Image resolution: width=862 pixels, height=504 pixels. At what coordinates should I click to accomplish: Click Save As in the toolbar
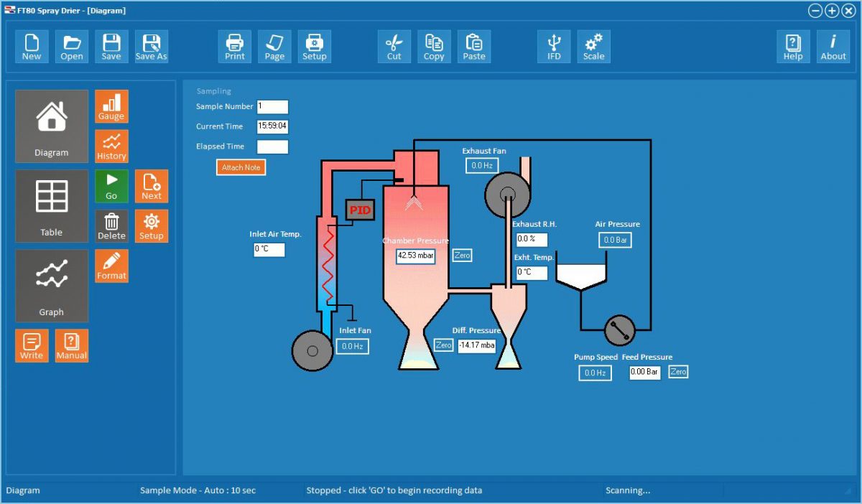coord(151,47)
